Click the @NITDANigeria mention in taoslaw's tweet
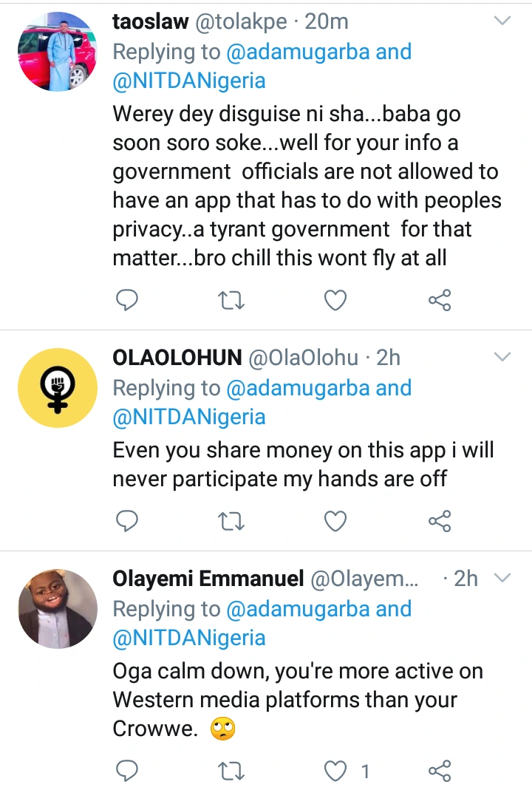Screen dimensions: 532x790 click(x=188, y=81)
